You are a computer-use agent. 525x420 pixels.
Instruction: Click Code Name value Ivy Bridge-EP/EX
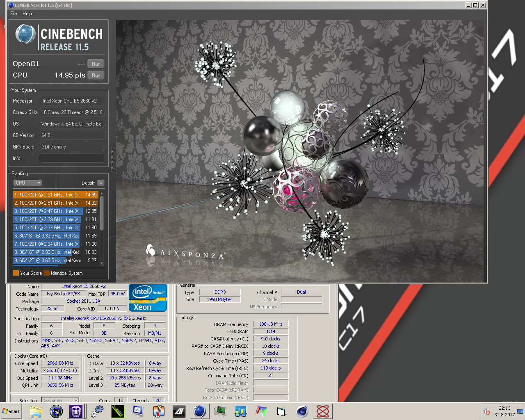pos(63,294)
